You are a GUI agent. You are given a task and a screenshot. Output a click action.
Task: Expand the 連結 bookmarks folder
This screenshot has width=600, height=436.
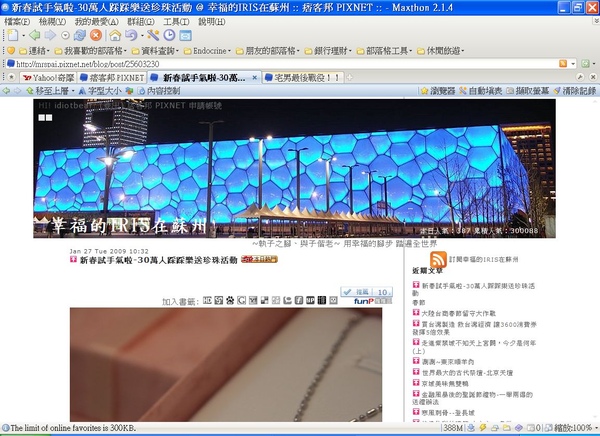34,51
